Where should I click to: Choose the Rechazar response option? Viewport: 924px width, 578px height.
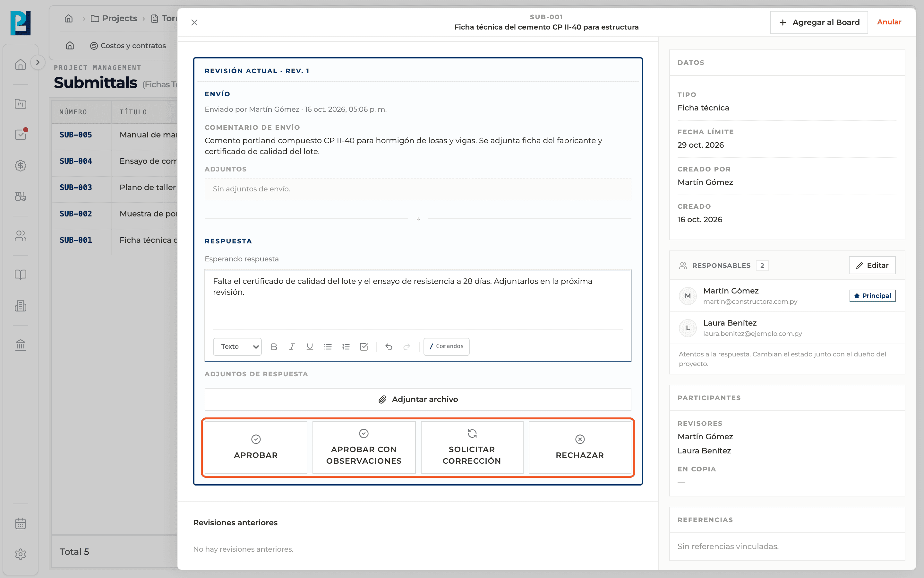pyautogui.click(x=580, y=447)
